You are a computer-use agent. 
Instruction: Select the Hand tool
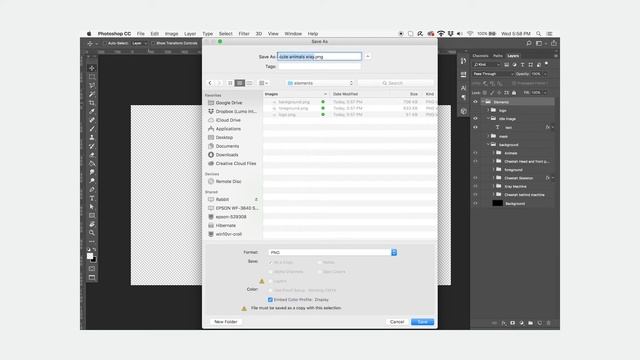click(92, 224)
